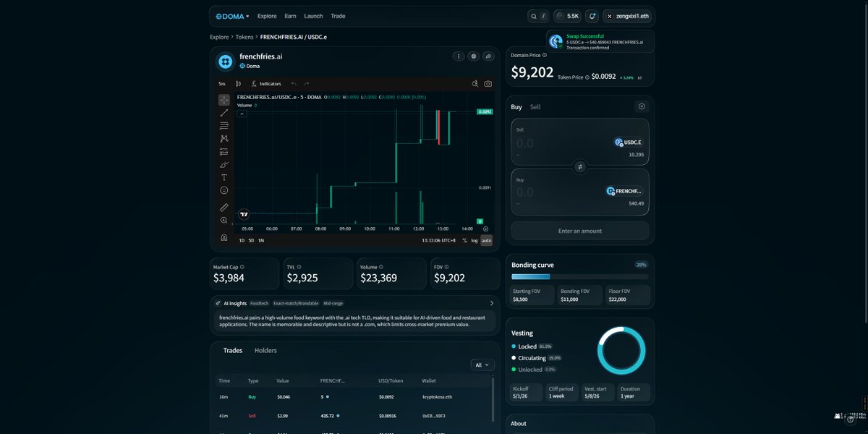The height and width of the screenshot is (434, 868).
Task: Choose the FRENCHF... buy token selector
Action: (624, 191)
